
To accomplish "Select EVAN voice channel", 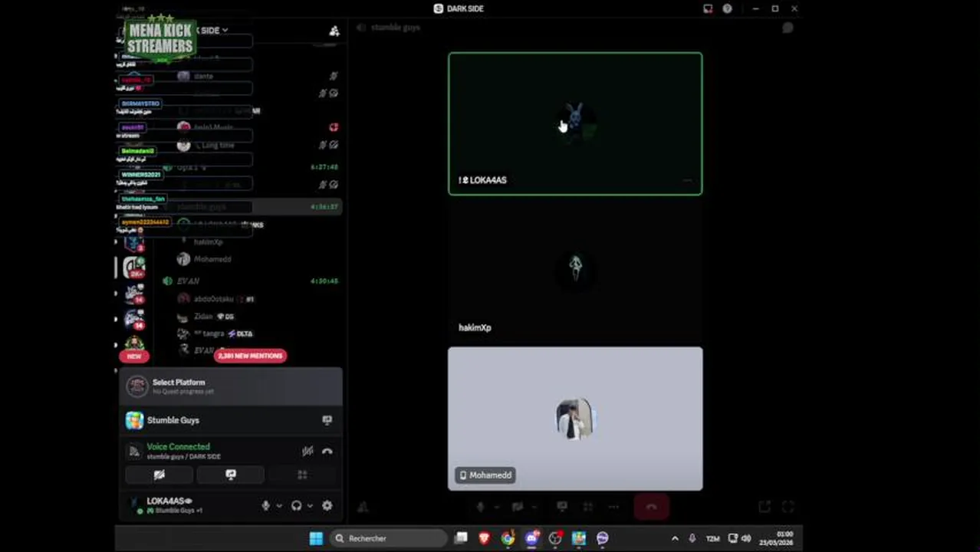I will 189,281.
